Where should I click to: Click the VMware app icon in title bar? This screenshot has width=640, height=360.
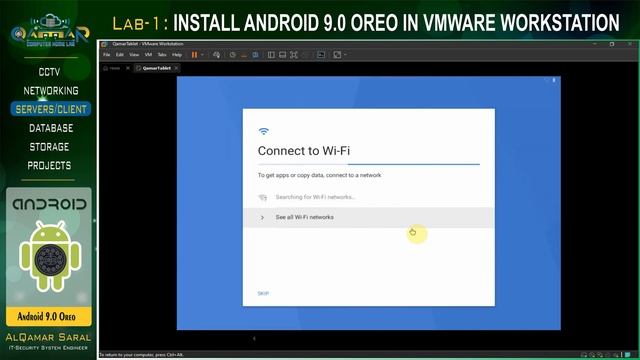[x=104, y=44]
